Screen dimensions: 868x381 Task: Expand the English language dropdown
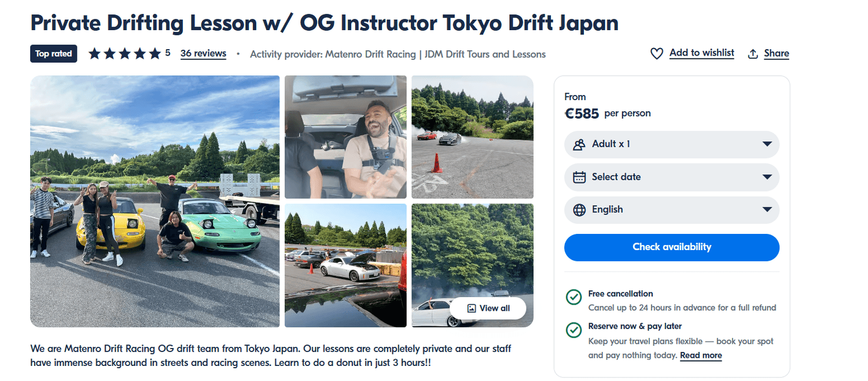coord(672,210)
